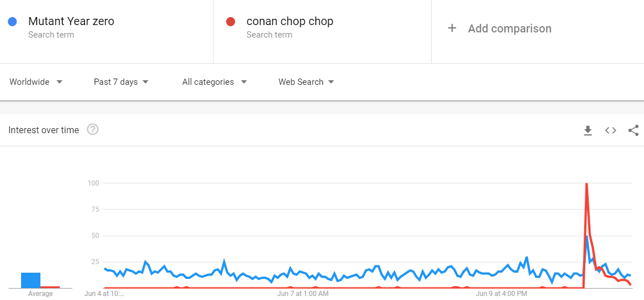Click the red spike peak at 100
Image resolution: width=644 pixels, height=300 pixels.
coord(586,184)
